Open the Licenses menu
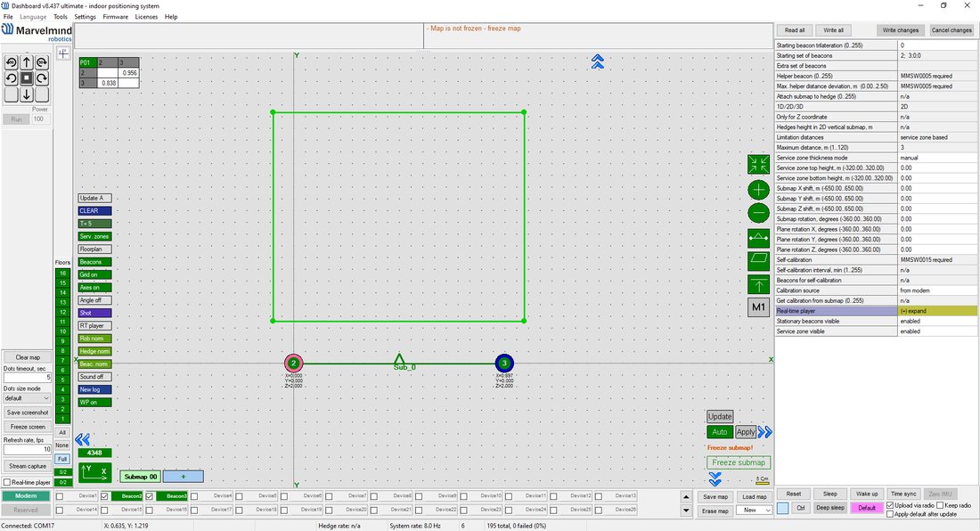Image resolution: width=980 pixels, height=531 pixels. [146, 17]
